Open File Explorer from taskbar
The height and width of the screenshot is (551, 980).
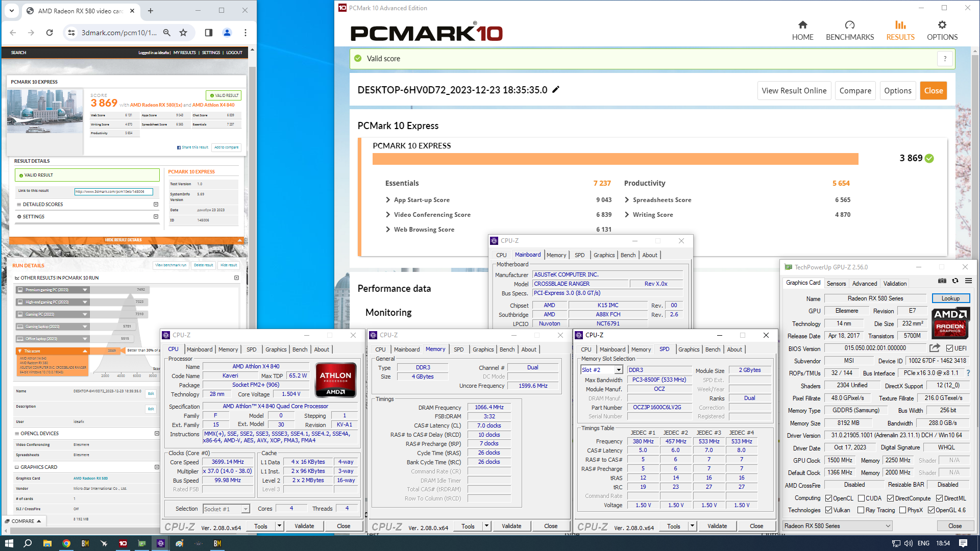tap(47, 543)
